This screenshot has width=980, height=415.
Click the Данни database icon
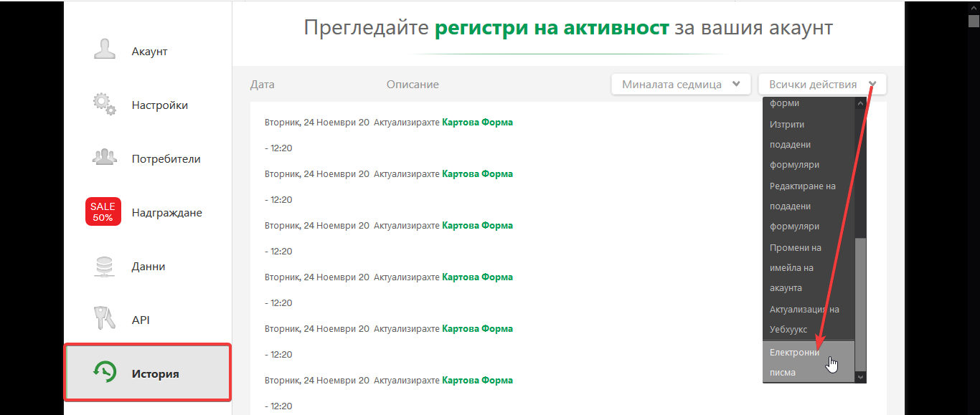point(105,266)
